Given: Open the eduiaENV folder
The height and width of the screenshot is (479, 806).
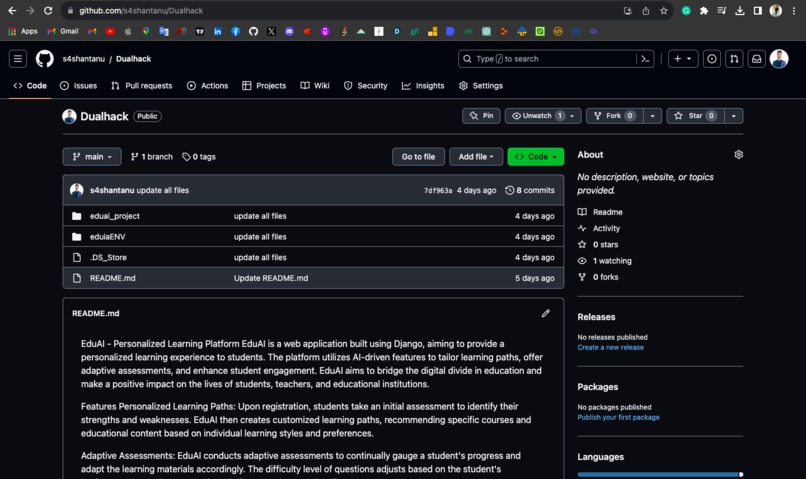Looking at the screenshot, I should pos(107,237).
